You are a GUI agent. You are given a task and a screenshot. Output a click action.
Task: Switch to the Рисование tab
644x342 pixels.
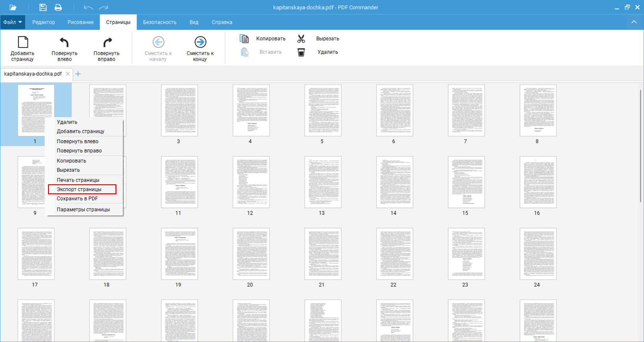(81, 22)
